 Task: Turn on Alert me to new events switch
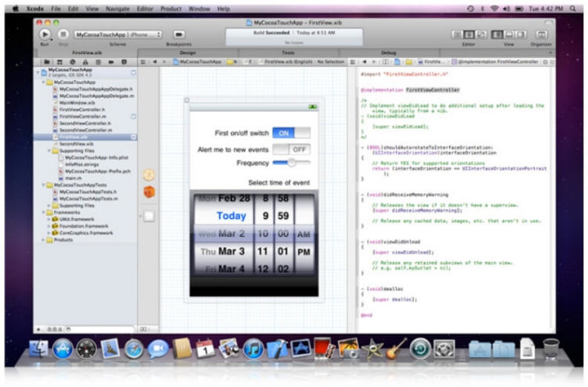(x=292, y=149)
